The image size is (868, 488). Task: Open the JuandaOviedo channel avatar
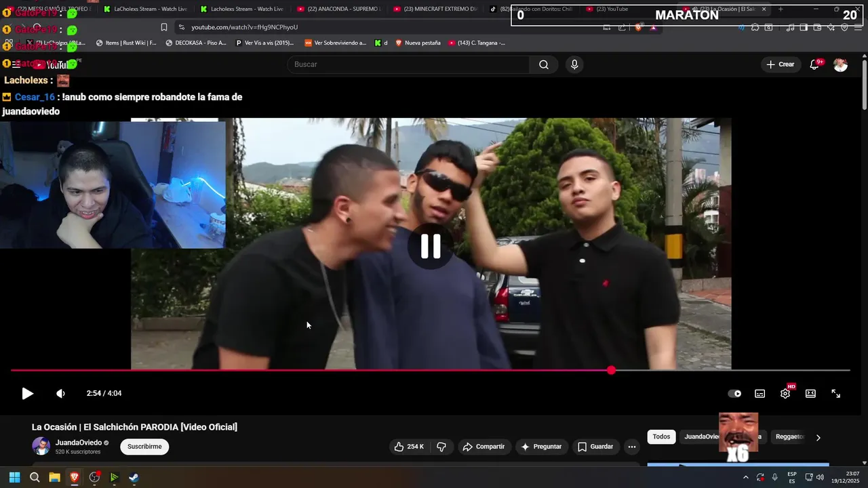tap(41, 446)
